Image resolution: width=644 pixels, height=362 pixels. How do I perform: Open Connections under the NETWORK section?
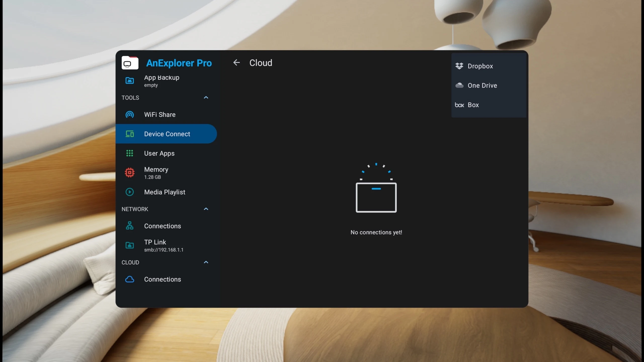tap(166, 226)
